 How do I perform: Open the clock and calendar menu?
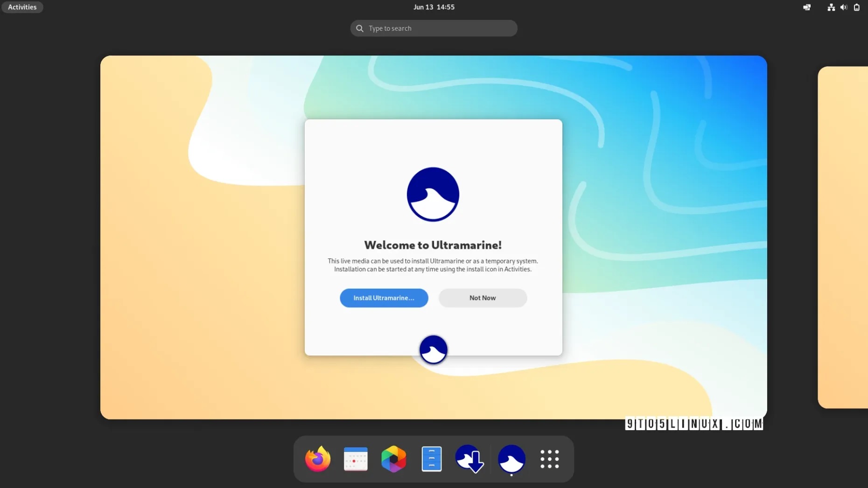434,7
